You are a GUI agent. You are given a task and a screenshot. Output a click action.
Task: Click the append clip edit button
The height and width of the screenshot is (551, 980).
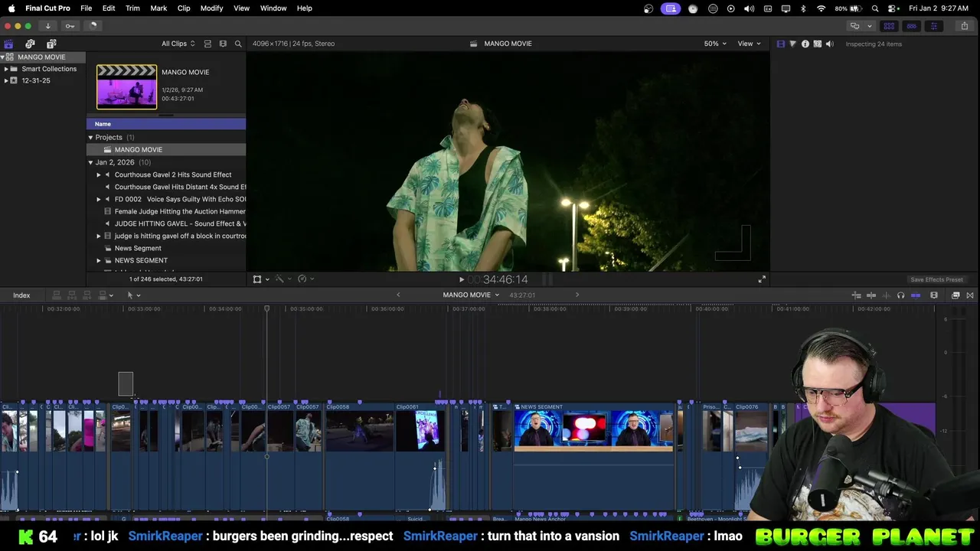pos(87,295)
